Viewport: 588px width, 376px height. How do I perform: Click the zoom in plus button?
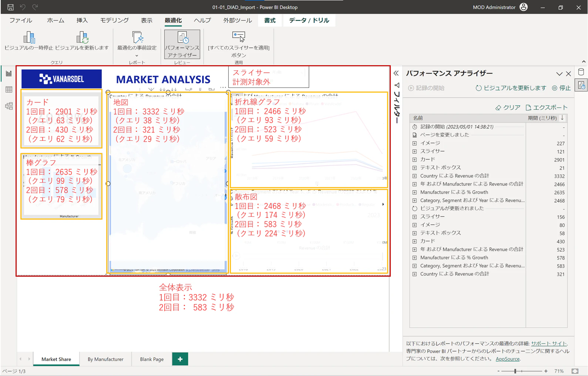pyautogui.click(x=546, y=371)
